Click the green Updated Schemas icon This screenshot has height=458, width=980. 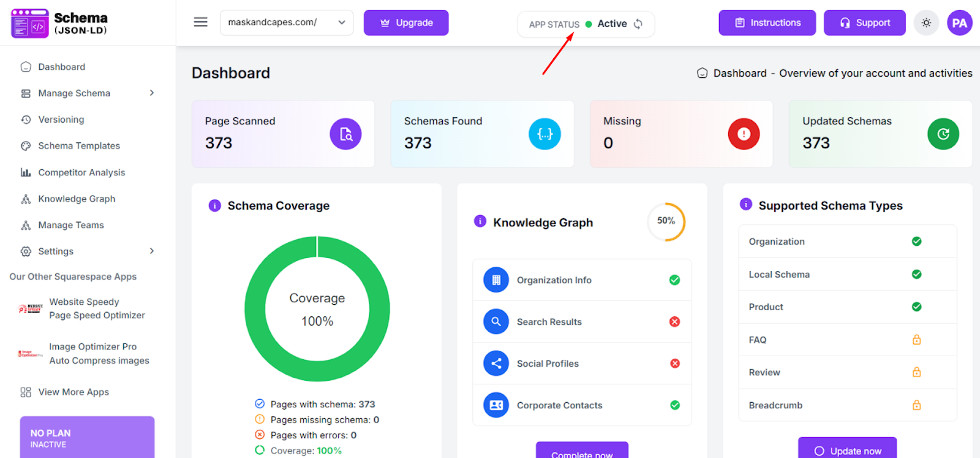[943, 134]
